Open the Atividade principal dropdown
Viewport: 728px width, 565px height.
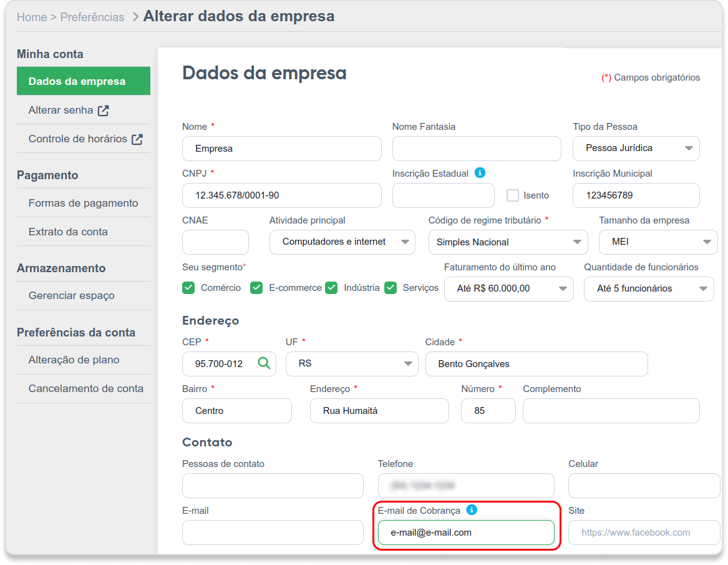click(342, 242)
